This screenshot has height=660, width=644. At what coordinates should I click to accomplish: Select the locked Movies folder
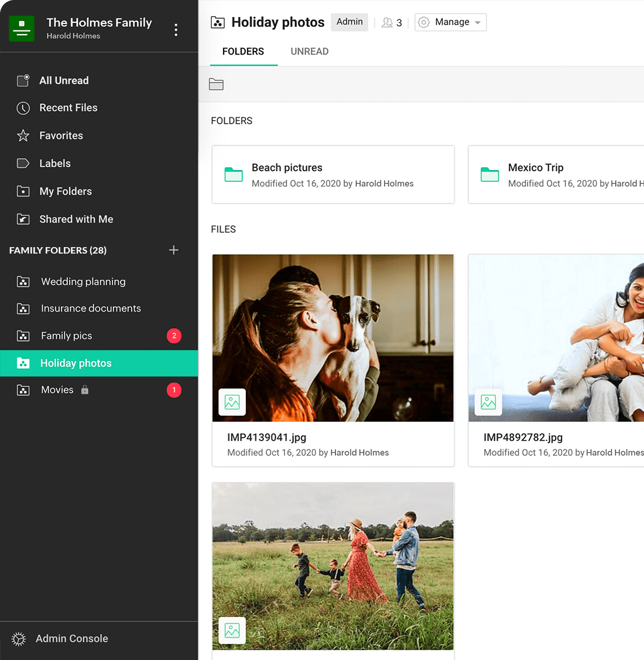tap(57, 390)
